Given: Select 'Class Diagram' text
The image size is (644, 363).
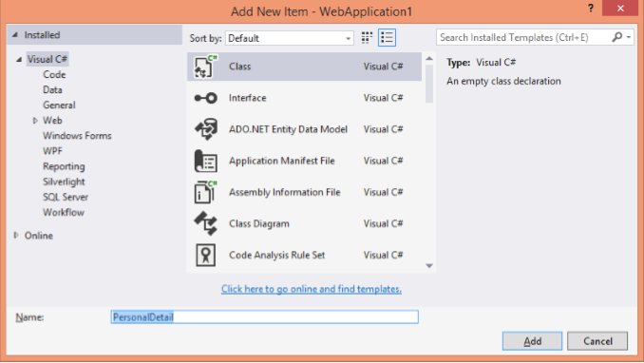Looking at the screenshot, I should pos(259,223).
